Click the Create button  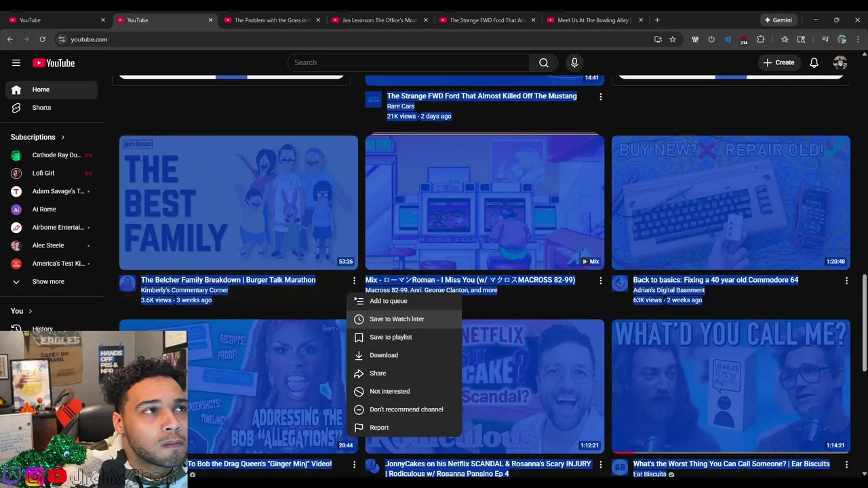click(778, 62)
